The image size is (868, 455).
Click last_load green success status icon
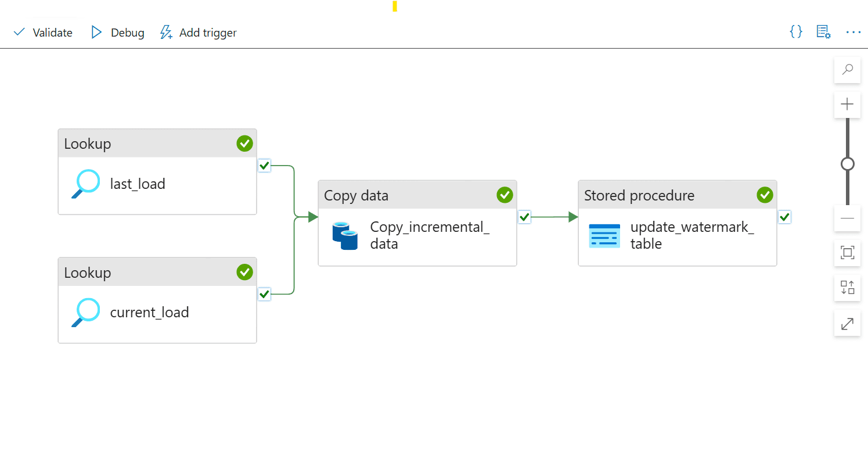[244, 143]
